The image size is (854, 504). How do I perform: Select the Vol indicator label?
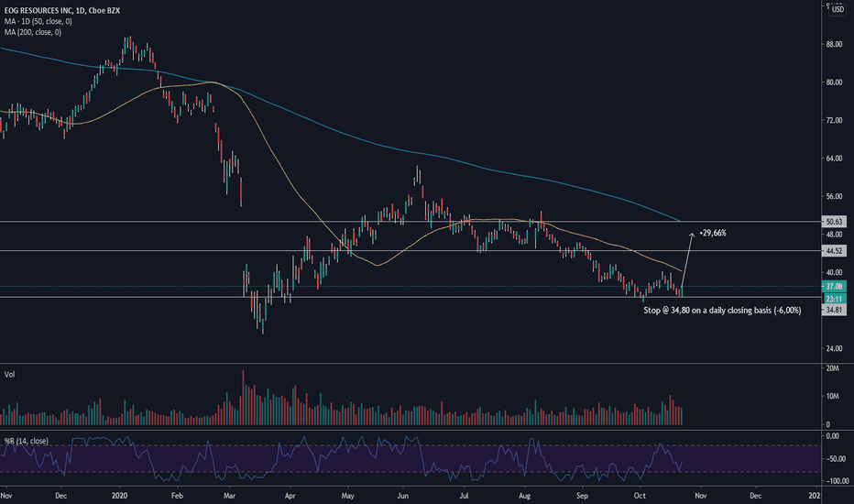(x=9, y=374)
